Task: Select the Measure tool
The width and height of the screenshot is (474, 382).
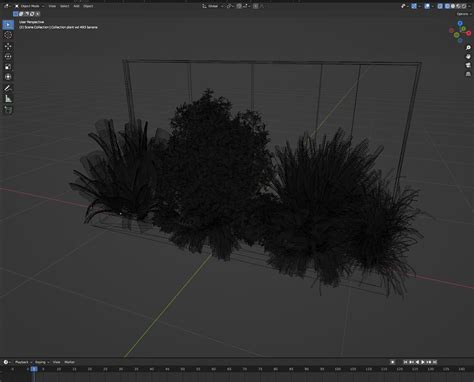Action: coord(8,99)
